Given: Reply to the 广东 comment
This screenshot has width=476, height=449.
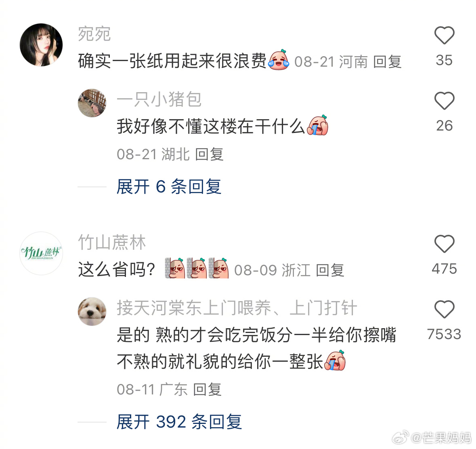Looking at the screenshot, I should click(208, 390).
